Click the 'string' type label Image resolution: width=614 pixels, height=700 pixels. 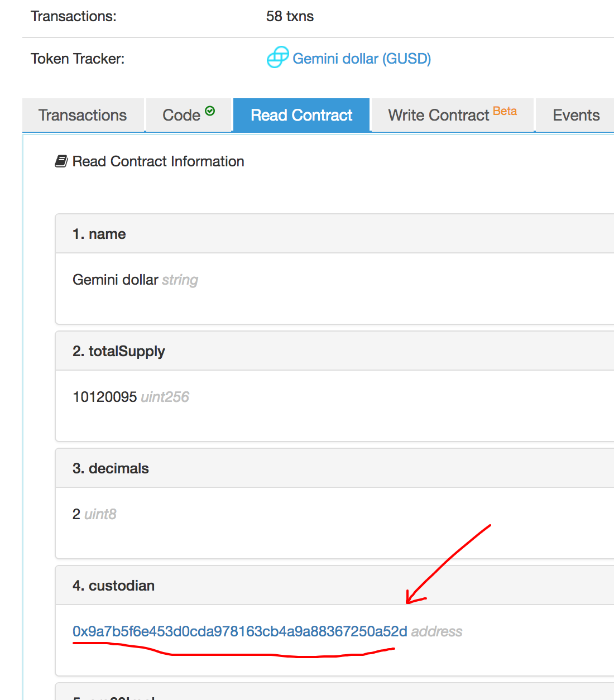[180, 280]
